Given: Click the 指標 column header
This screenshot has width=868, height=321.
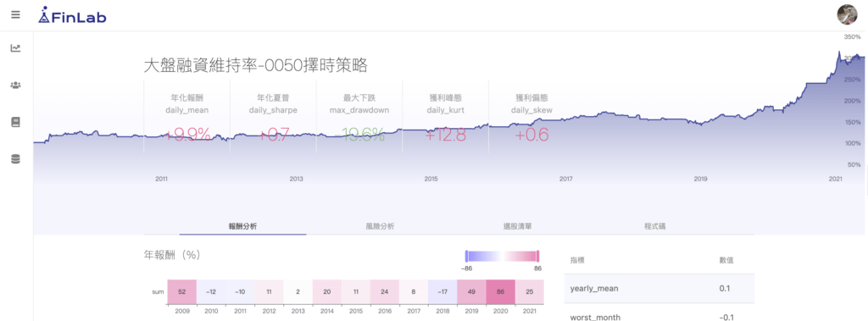Looking at the screenshot, I should (x=578, y=260).
